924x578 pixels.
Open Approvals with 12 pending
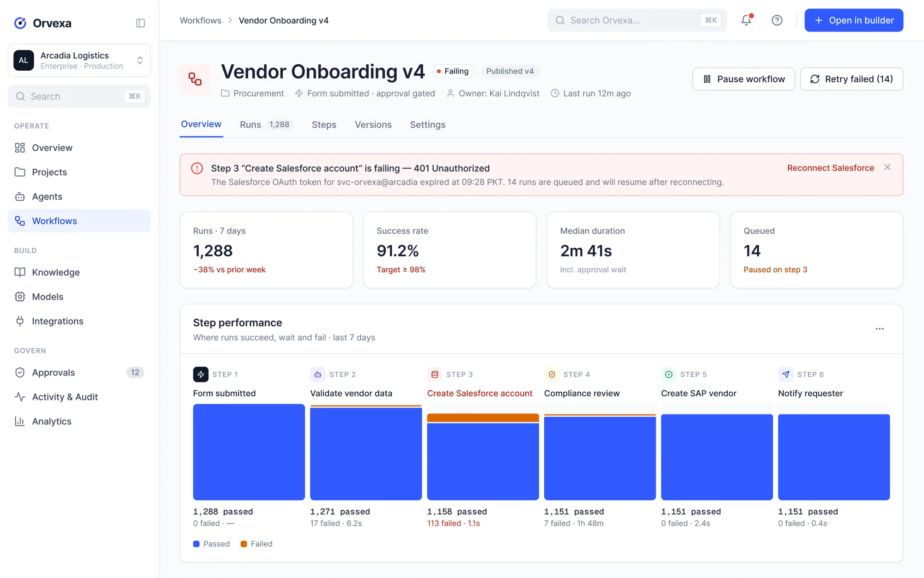coord(79,373)
